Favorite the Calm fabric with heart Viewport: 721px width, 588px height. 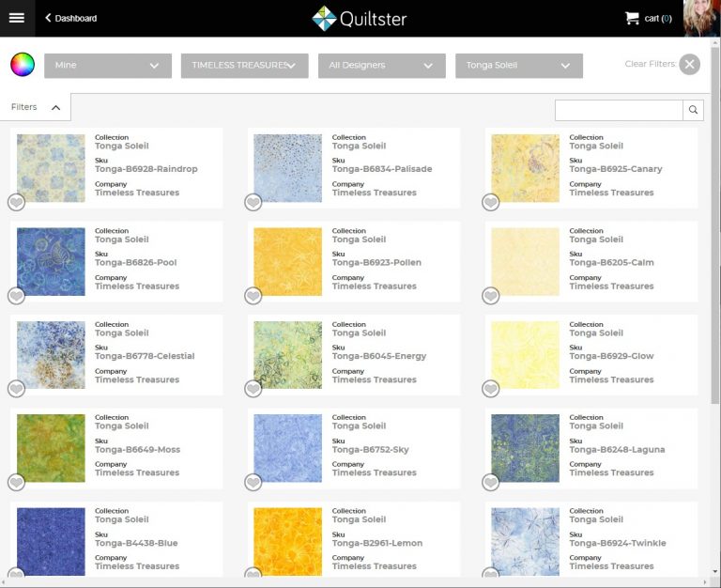click(x=491, y=296)
